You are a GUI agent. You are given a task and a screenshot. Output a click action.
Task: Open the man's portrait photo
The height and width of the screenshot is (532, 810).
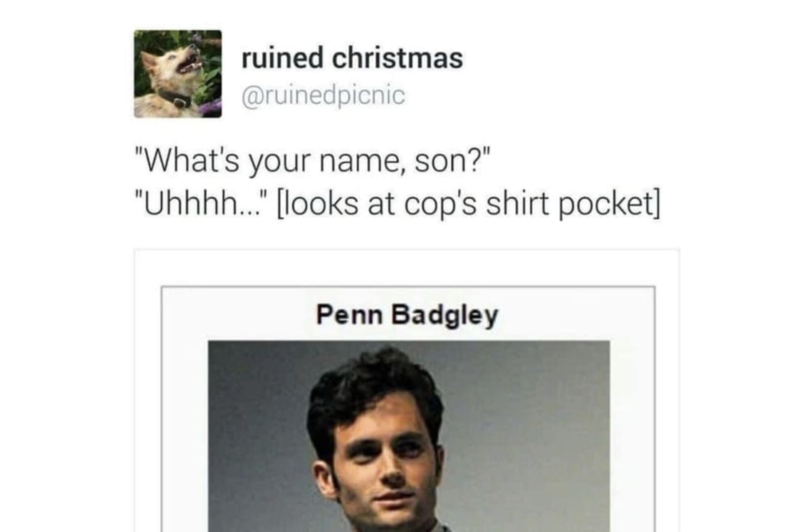point(409,437)
